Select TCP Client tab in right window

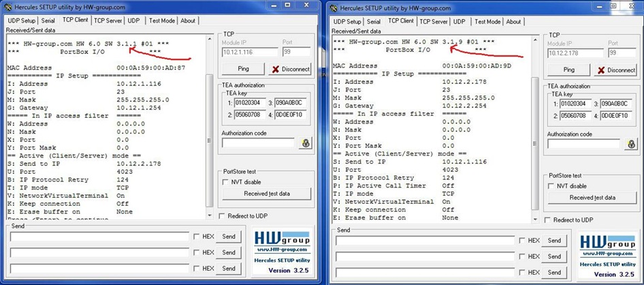401,20
